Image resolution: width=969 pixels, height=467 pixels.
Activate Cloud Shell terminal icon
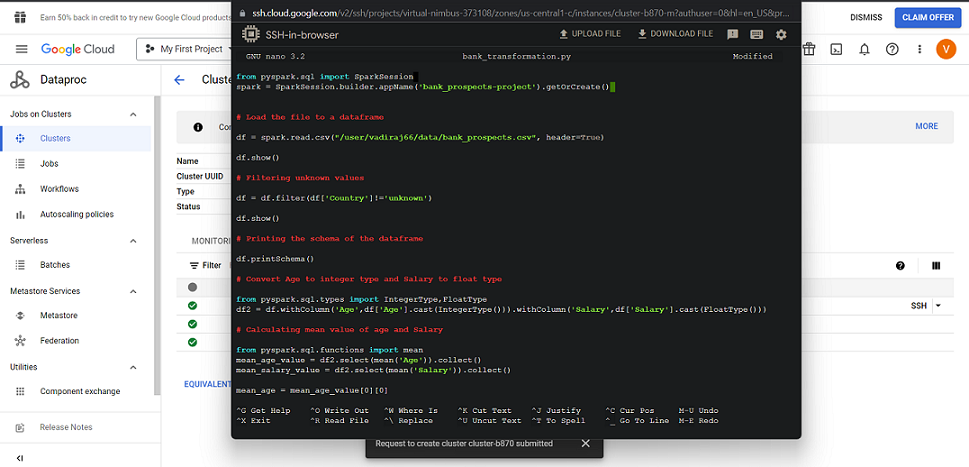click(836, 49)
